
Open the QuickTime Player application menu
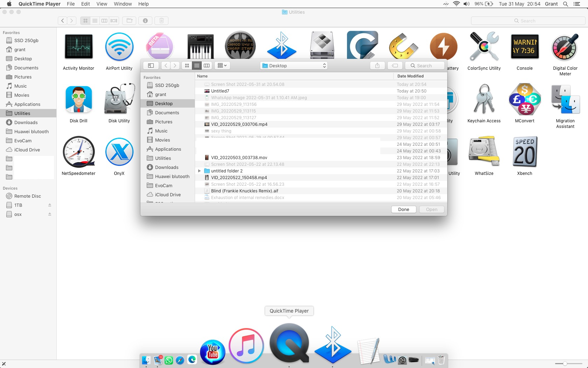click(40, 4)
